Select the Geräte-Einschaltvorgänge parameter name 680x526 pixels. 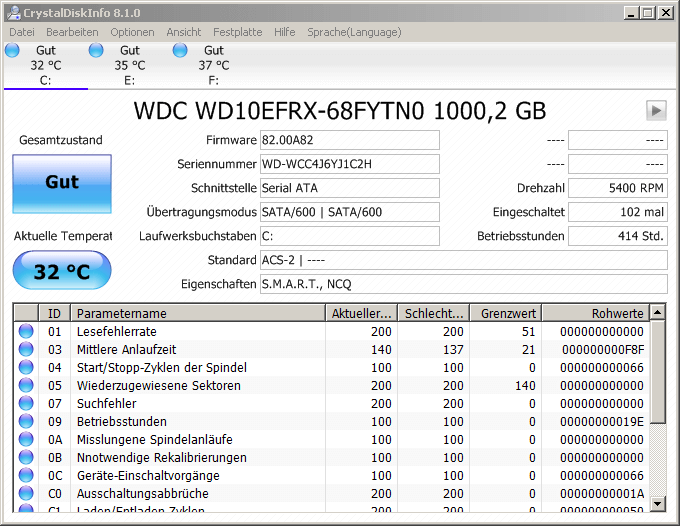coord(148,476)
